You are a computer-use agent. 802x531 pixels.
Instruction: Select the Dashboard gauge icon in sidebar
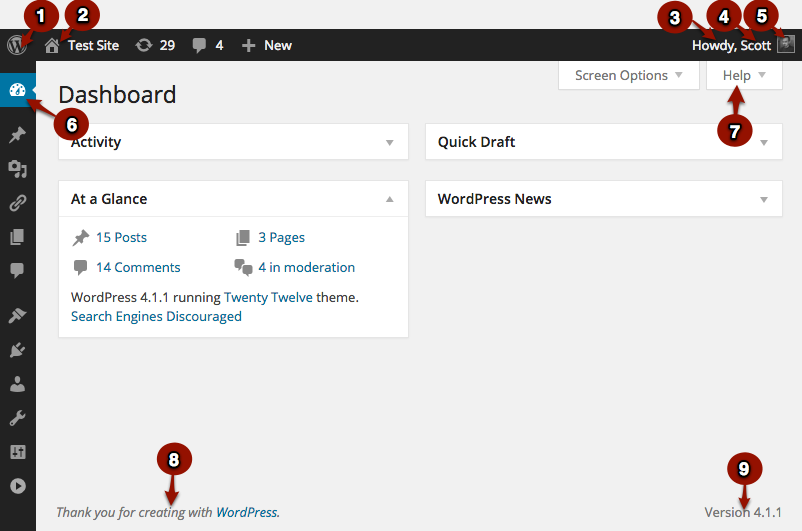point(17,90)
